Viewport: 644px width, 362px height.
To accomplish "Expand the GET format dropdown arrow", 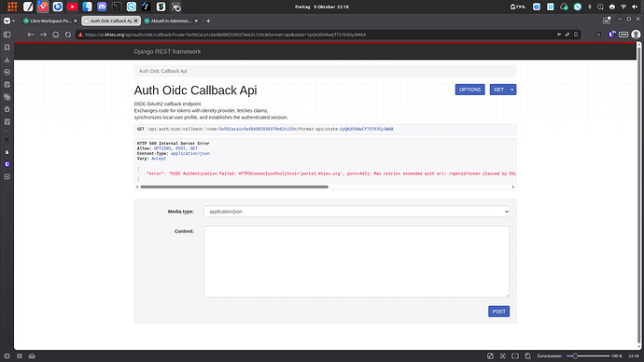I will point(512,90).
